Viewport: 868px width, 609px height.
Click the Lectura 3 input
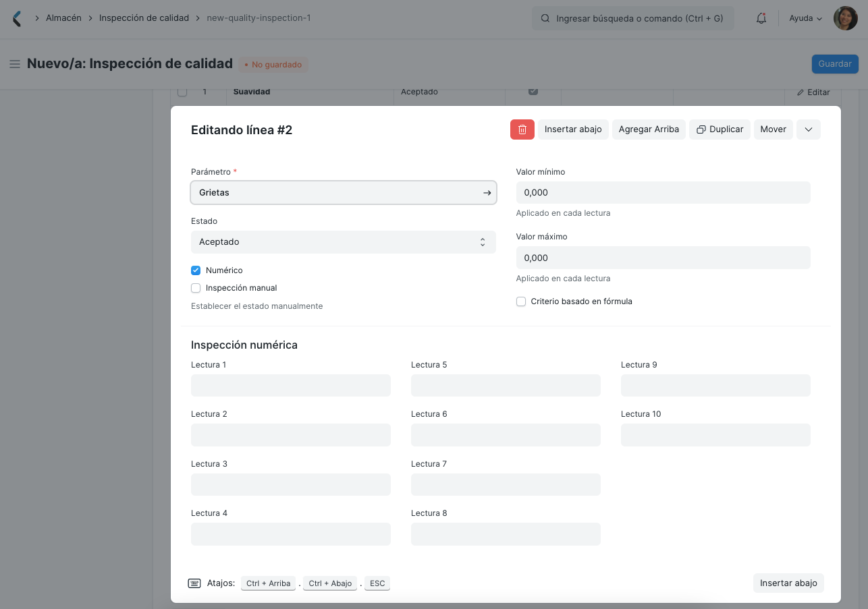click(x=291, y=485)
